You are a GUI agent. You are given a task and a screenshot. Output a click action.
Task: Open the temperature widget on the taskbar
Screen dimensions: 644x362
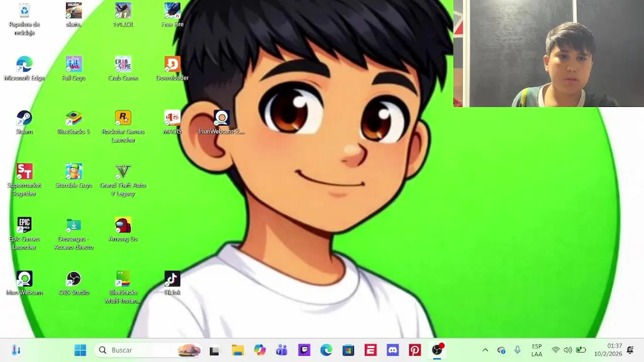(x=16, y=350)
